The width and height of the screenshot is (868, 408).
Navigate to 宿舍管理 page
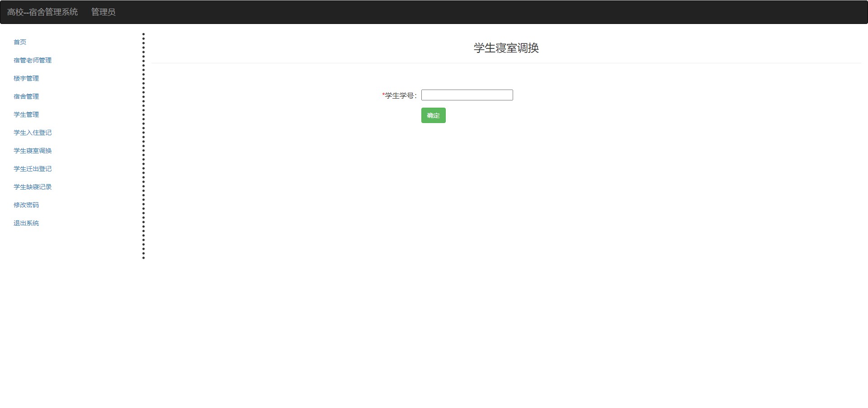[26, 96]
